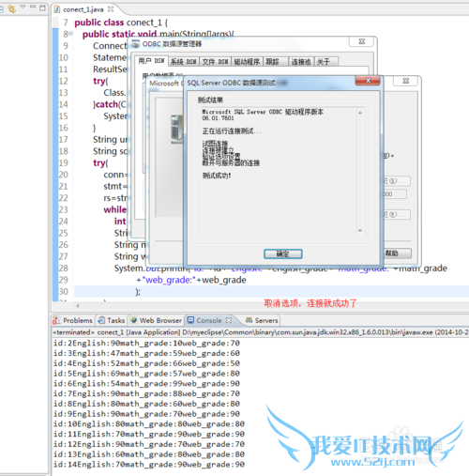This screenshot has height=476, width=469.
Task: Click console line starting id:14English:70
Action: (149, 465)
